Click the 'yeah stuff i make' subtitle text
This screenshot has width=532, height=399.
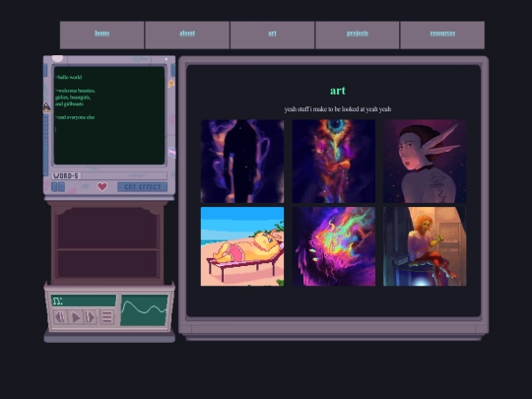click(338, 109)
